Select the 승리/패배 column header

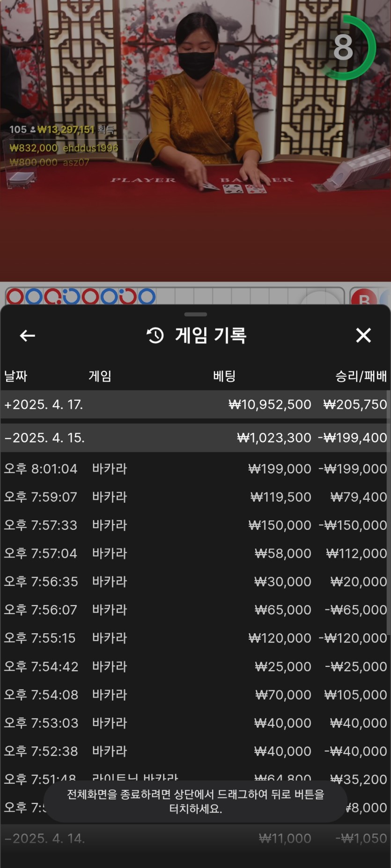[361, 376]
